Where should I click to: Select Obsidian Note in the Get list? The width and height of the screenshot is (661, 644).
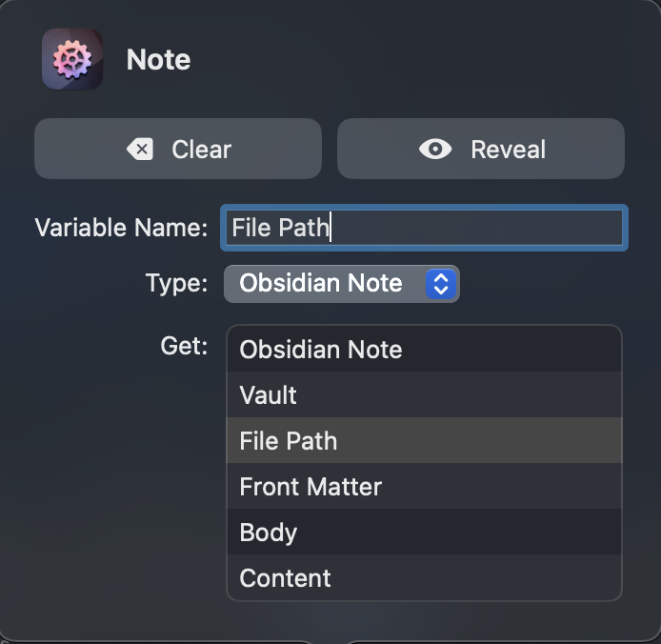pos(321,350)
